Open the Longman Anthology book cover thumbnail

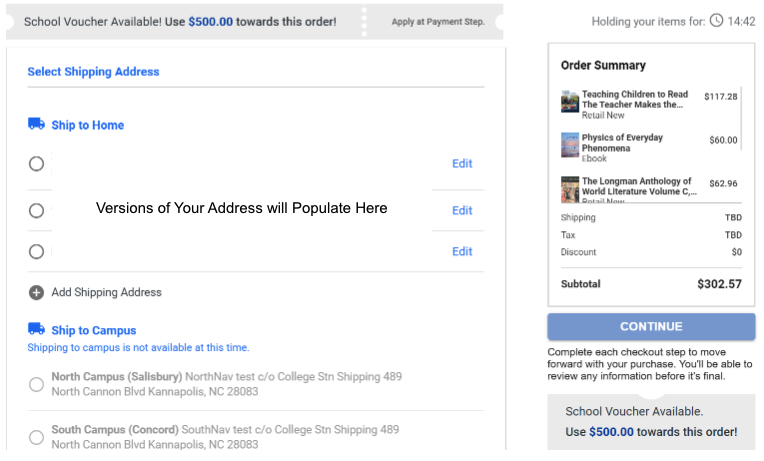click(x=570, y=189)
